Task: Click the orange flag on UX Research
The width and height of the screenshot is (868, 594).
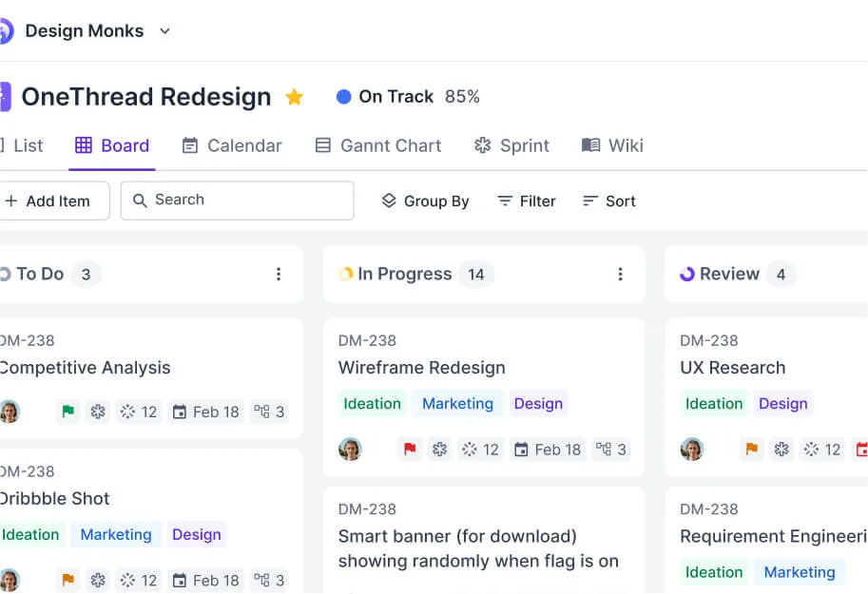Action: 752,449
